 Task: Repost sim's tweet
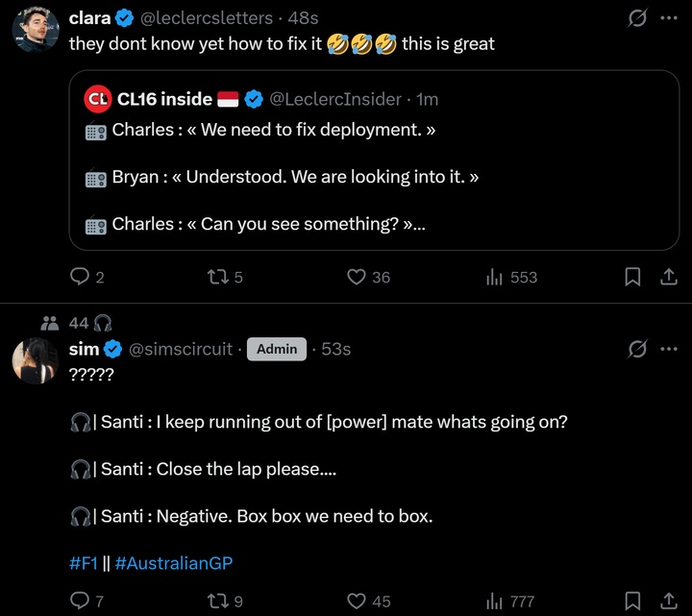218,601
